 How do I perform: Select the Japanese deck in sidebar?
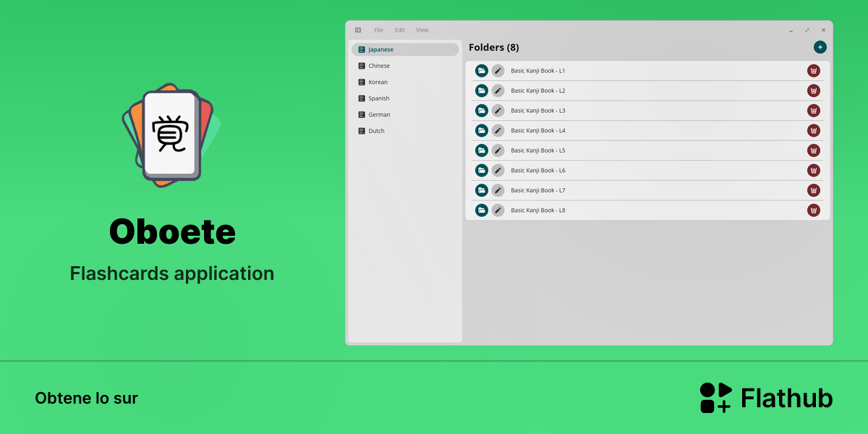coord(405,49)
